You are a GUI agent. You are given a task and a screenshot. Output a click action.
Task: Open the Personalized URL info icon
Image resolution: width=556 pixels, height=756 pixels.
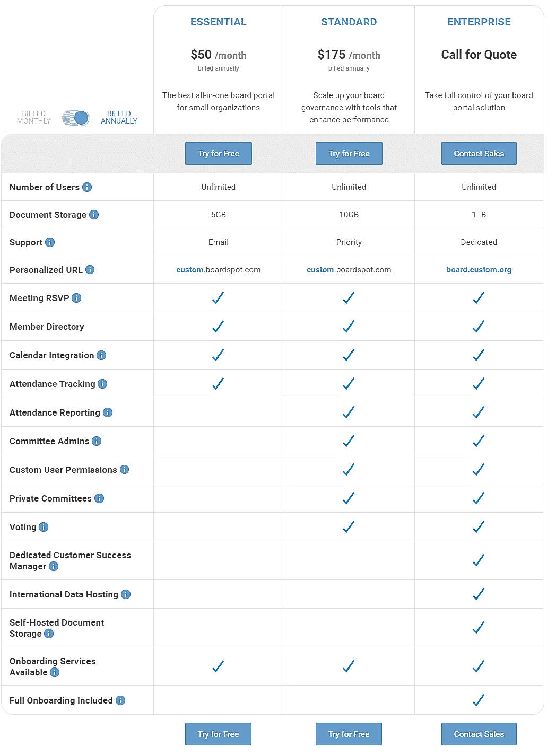tap(90, 270)
